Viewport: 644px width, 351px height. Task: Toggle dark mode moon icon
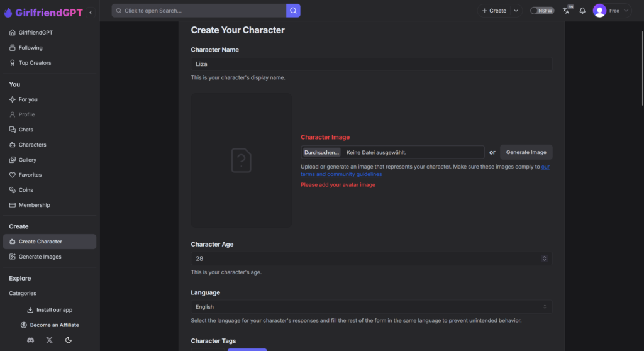pos(69,340)
